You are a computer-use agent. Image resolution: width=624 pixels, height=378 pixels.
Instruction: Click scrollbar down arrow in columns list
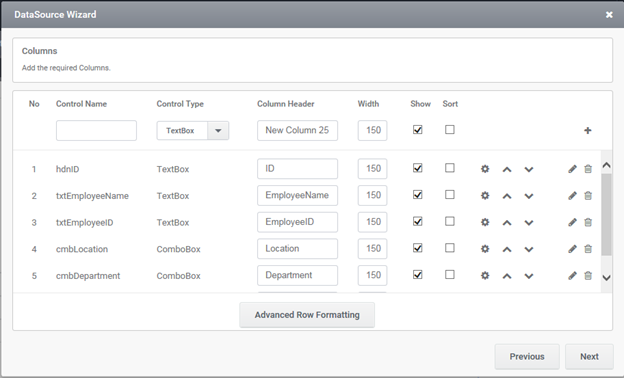606,278
